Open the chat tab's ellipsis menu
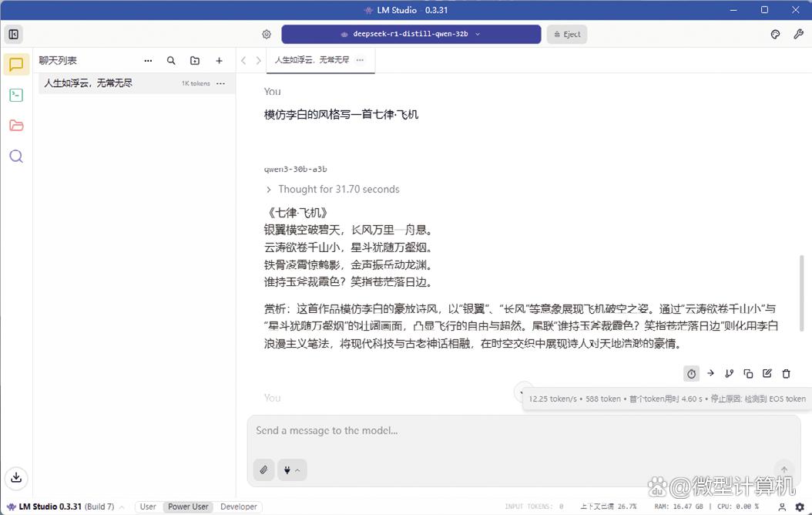Image resolution: width=812 pixels, height=515 pixels. point(360,60)
